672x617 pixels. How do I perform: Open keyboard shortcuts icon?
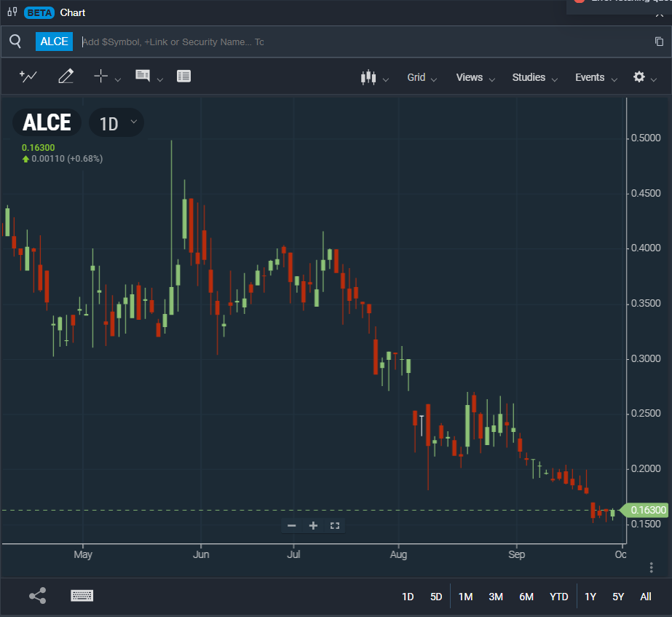82,596
